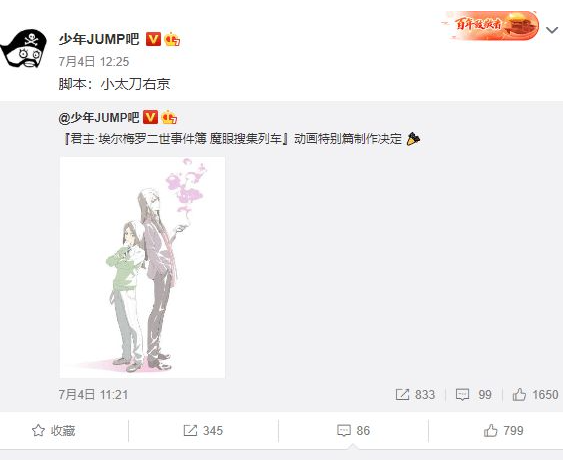
Task: Toggle 收藏 star to favorite the post
Action: click(x=53, y=431)
